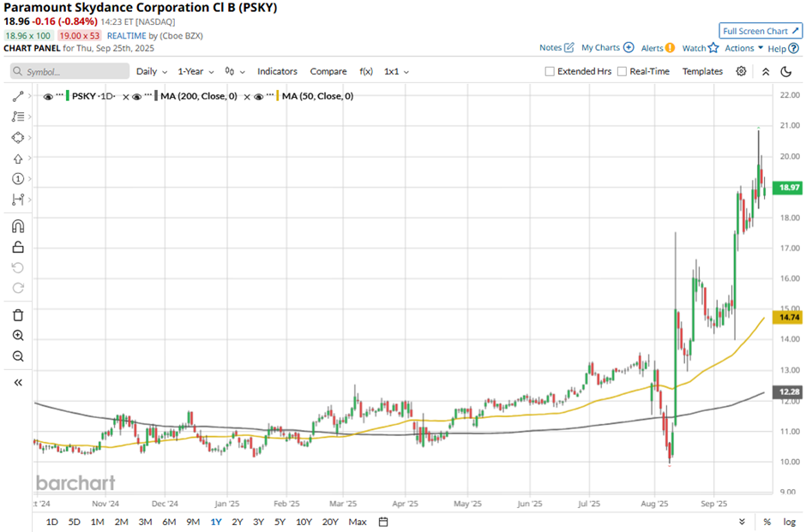Redo the chart action
This screenshot has width=806, height=532.
18,288
